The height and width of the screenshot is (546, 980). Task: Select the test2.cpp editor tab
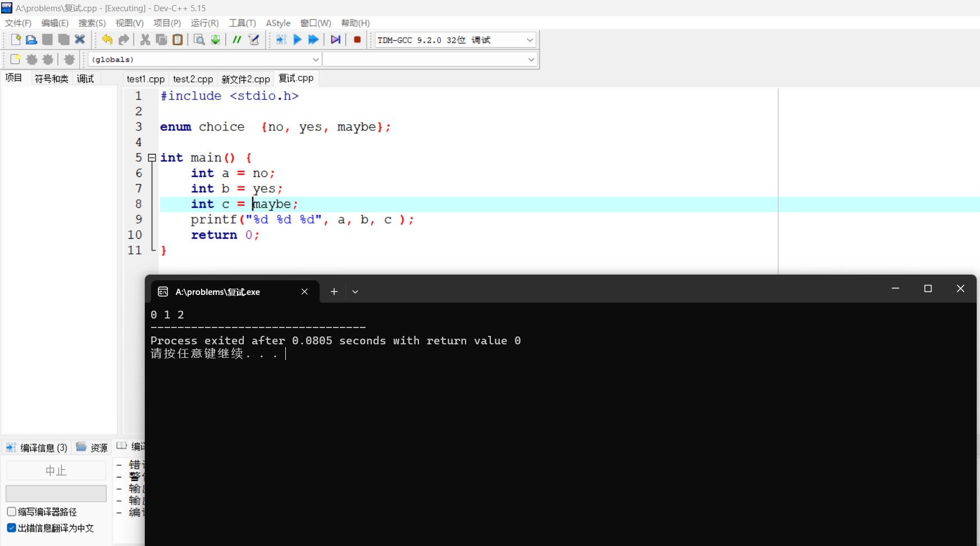point(193,79)
